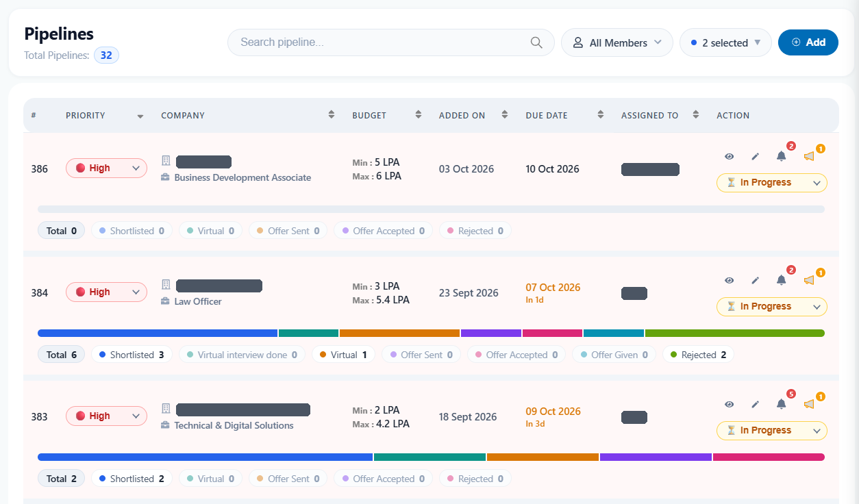Sort by Due Date column arrows
The height and width of the screenshot is (504, 859).
click(601, 115)
